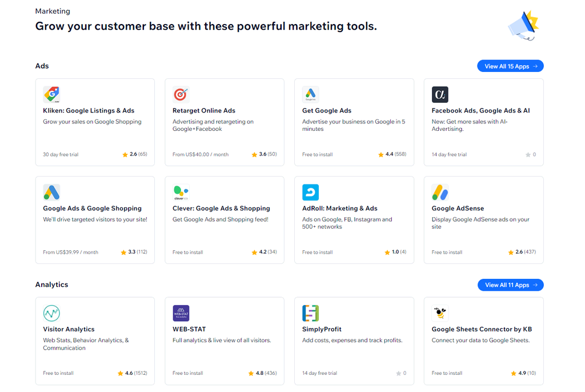Screen dimensions: 585x392
Task: Open the Retarget Online Ads target icon
Action: click(181, 94)
